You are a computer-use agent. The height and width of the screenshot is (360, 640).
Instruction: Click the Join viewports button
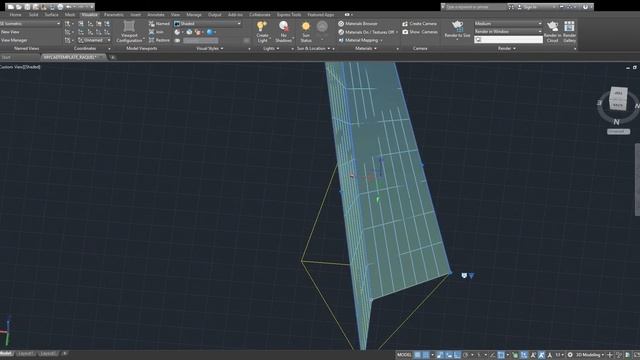tap(156, 32)
